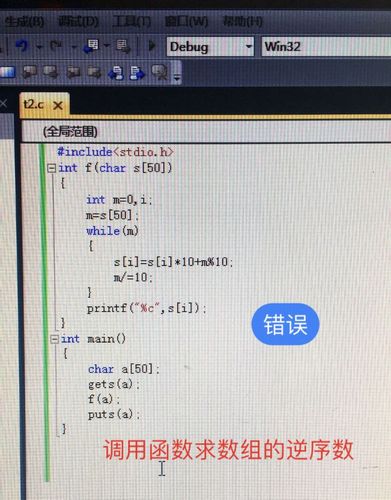Collapse the int f(char s[50]) function
Viewport: 391px width, 500px height.
click(51, 168)
